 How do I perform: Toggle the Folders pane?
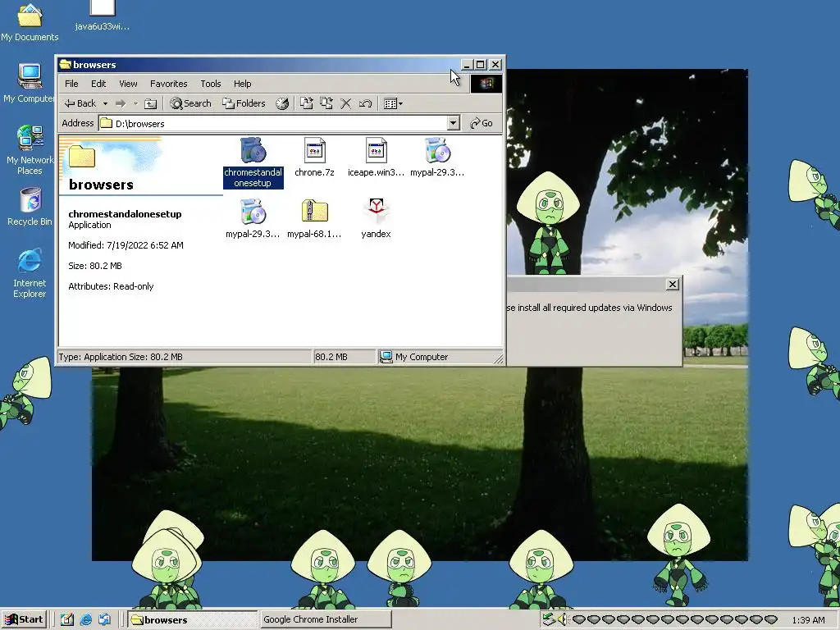click(244, 103)
